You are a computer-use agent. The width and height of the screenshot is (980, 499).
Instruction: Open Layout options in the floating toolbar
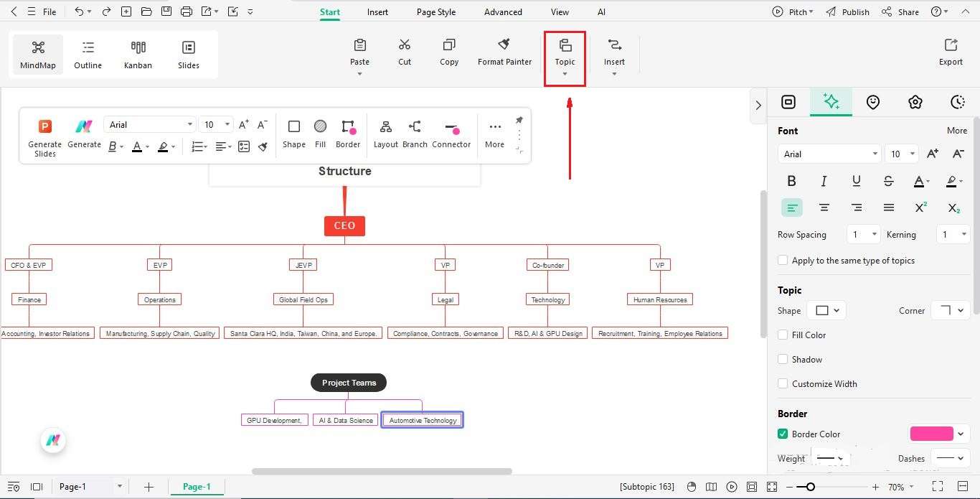pyautogui.click(x=385, y=134)
